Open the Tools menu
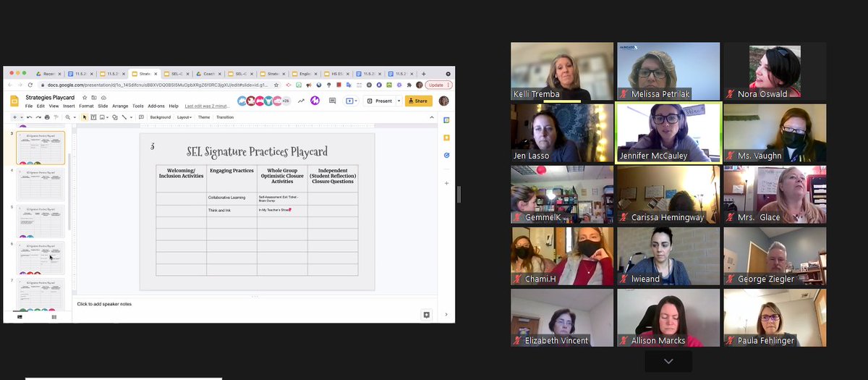This screenshot has height=380, width=868. [138, 106]
